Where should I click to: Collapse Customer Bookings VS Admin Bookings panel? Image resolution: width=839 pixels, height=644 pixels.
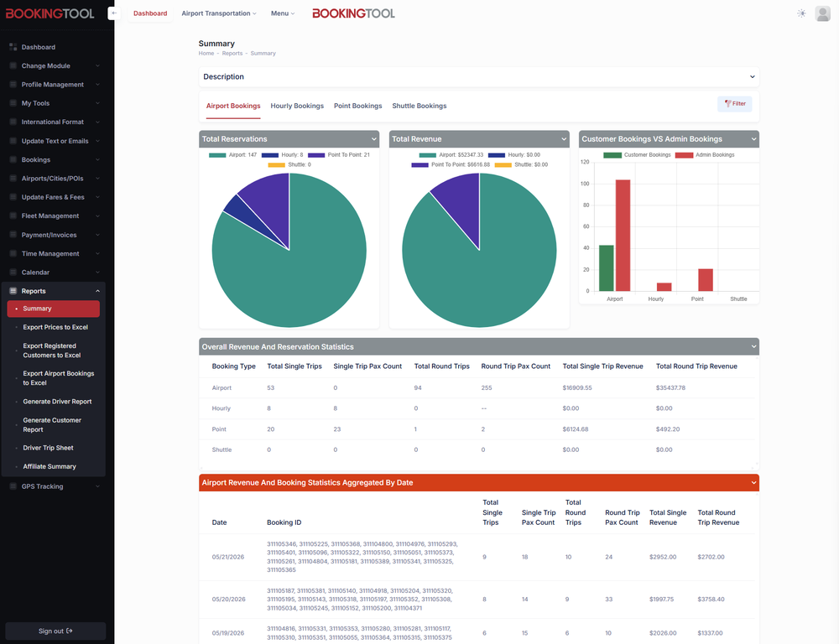pyautogui.click(x=754, y=139)
